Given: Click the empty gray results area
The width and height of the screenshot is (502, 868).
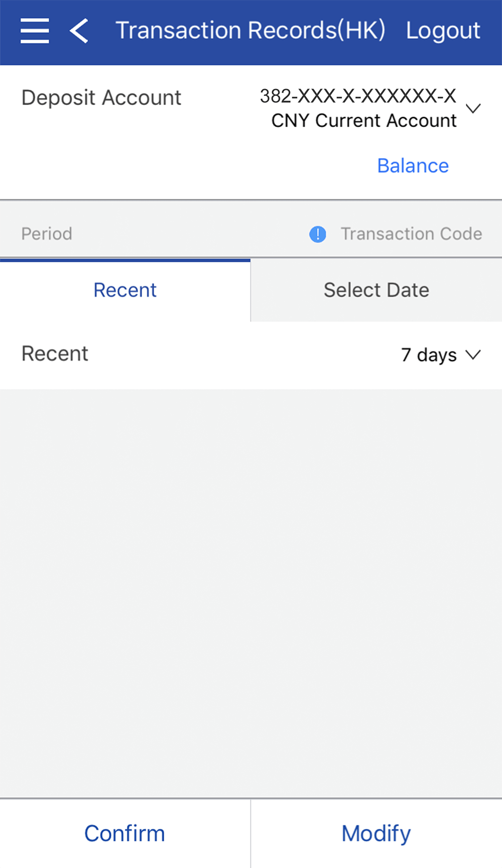Looking at the screenshot, I should click(251, 593).
